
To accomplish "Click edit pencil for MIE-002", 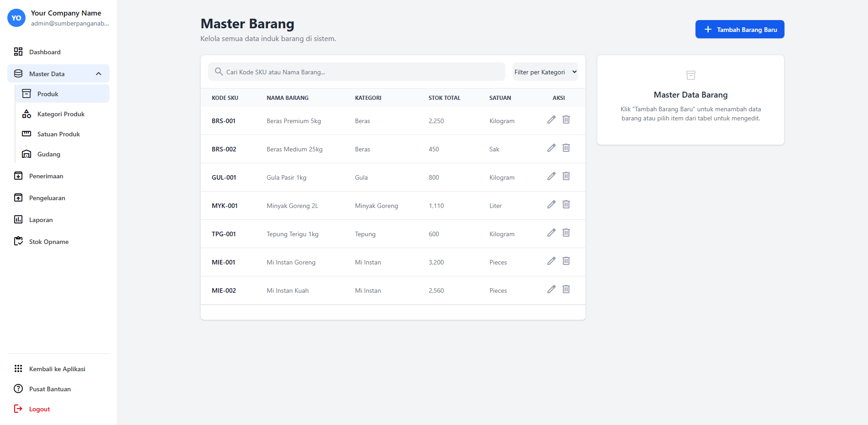I will (551, 289).
